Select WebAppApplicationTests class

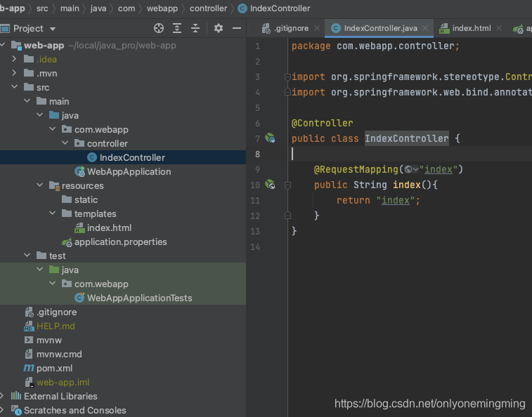[x=123, y=298]
